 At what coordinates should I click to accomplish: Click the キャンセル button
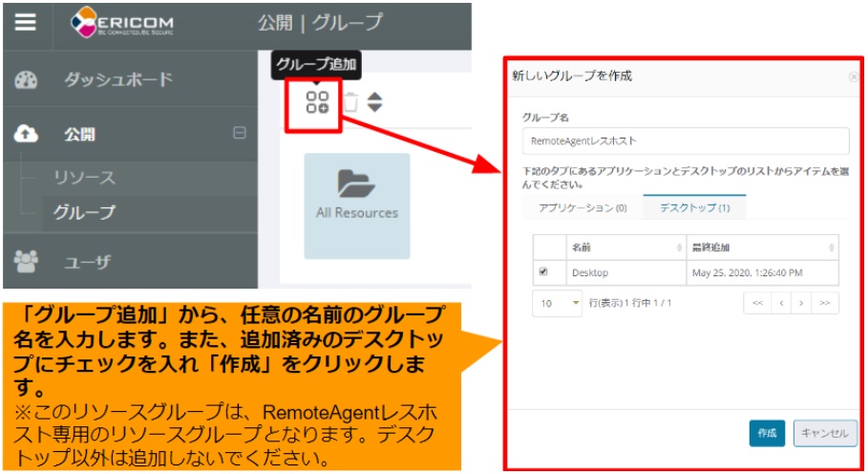(824, 433)
